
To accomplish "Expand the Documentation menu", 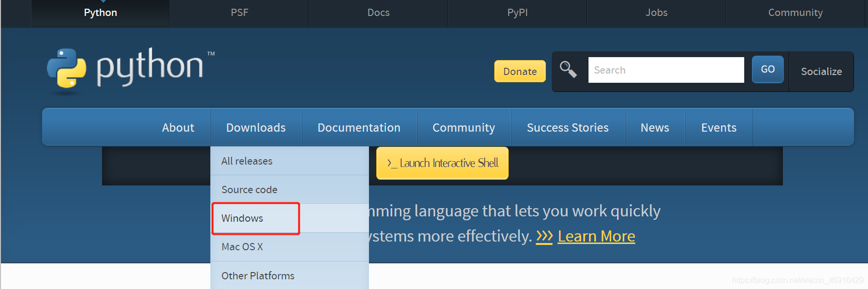I will pos(359,127).
